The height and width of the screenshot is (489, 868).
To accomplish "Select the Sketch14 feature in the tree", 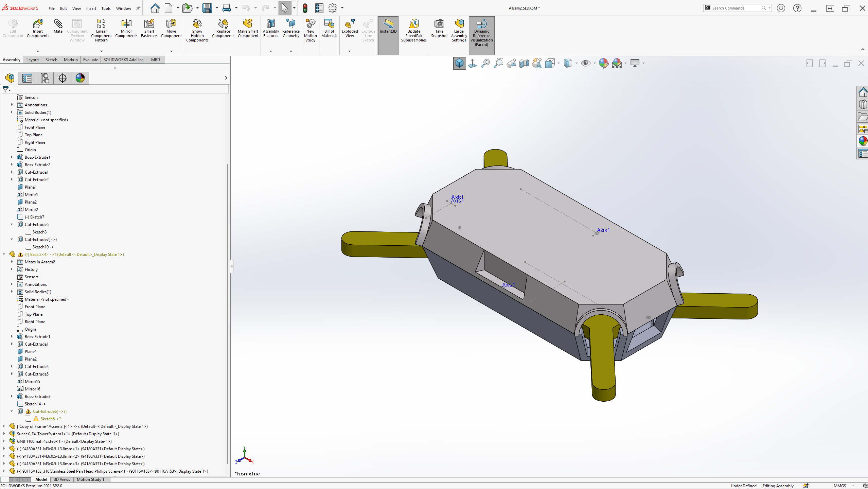I will (x=35, y=404).
